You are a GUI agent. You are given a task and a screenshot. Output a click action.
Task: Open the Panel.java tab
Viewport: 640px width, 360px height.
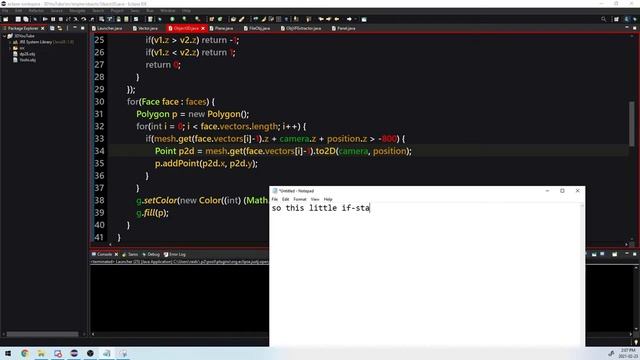click(344, 28)
